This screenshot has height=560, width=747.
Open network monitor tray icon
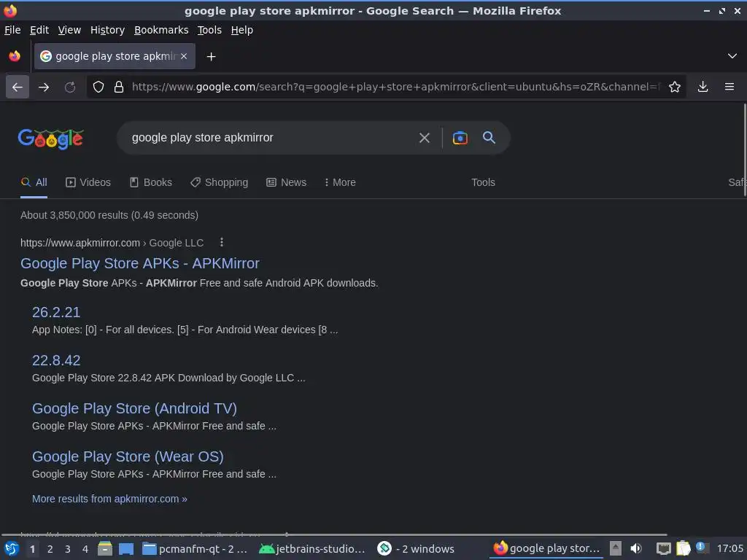click(x=663, y=548)
